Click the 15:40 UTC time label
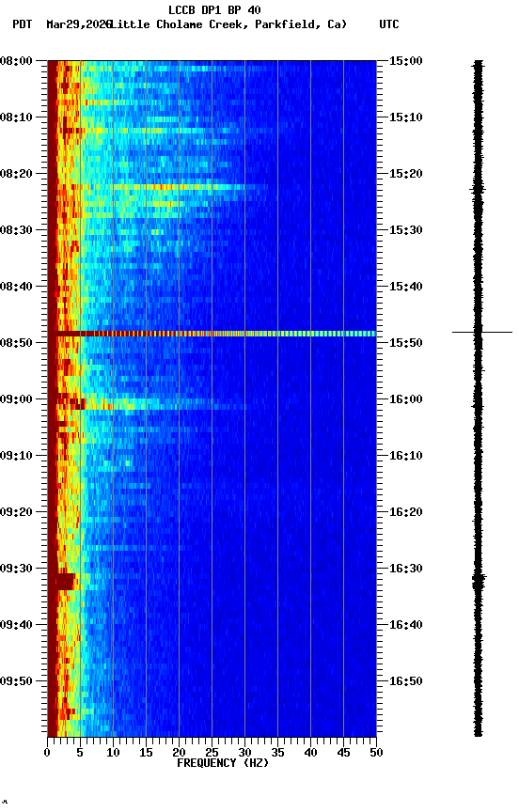This screenshot has height=812, width=519. (406, 287)
